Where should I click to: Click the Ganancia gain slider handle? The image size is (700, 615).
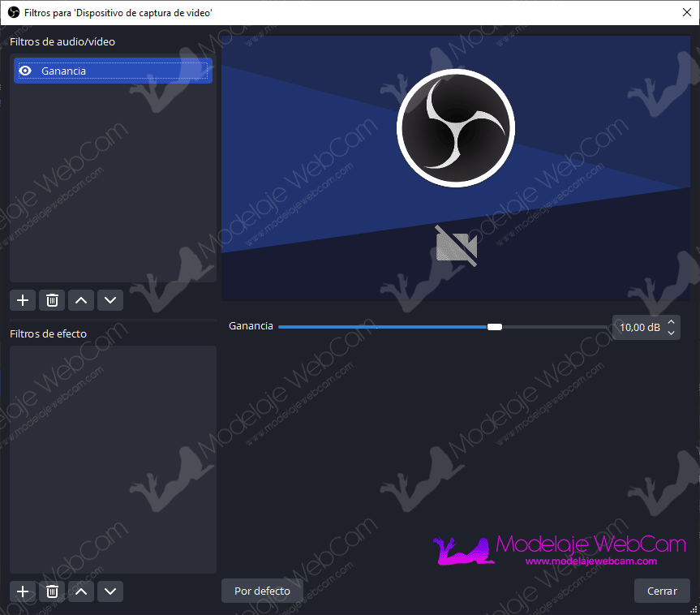[x=495, y=327]
